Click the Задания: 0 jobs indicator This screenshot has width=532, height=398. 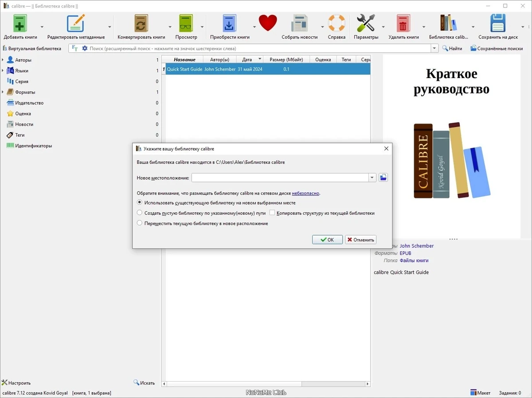click(x=510, y=393)
